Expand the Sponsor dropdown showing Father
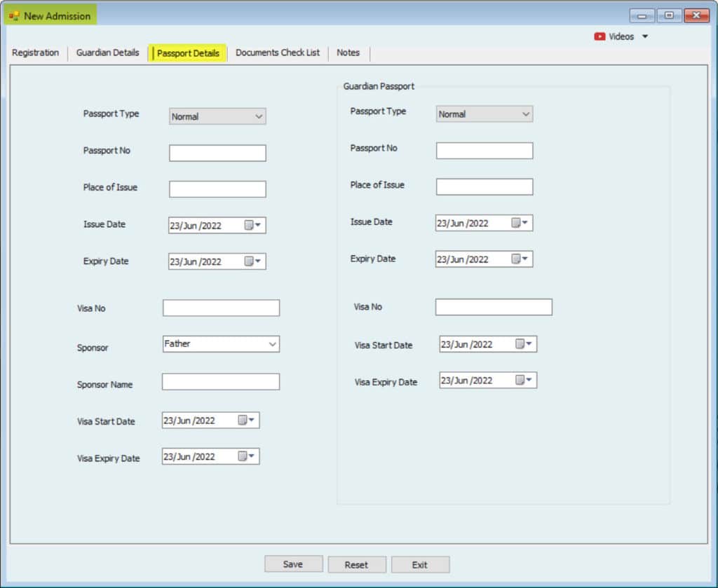This screenshot has height=588, width=718. click(x=273, y=344)
